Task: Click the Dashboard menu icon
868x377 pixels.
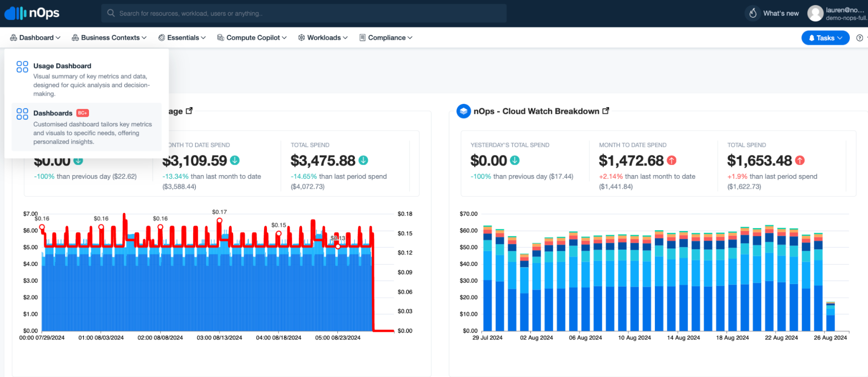Action: [13, 38]
